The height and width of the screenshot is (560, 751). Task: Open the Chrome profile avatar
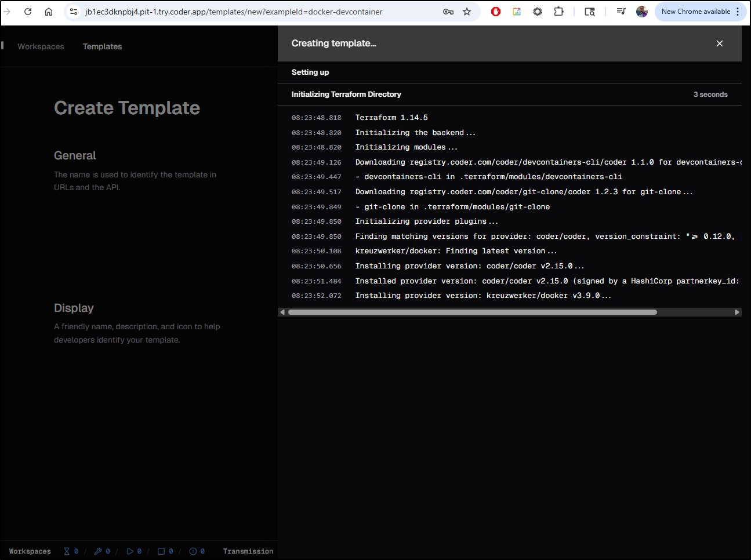click(641, 12)
